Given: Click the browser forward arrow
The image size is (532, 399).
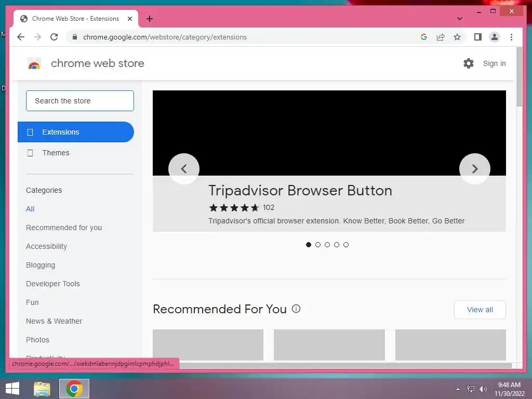Looking at the screenshot, I should coord(37,37).
